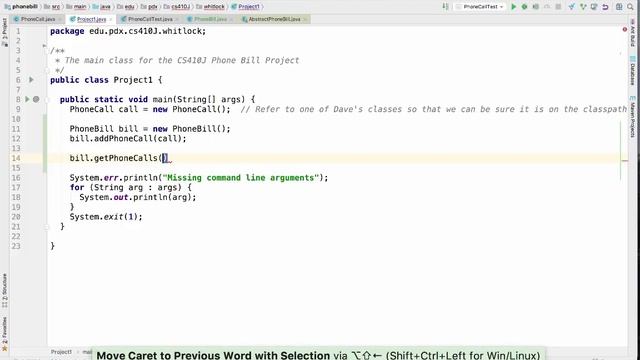Click the main breadcrumb folder
This screenshot has height=360, width=640.
[x=76, y=7]
